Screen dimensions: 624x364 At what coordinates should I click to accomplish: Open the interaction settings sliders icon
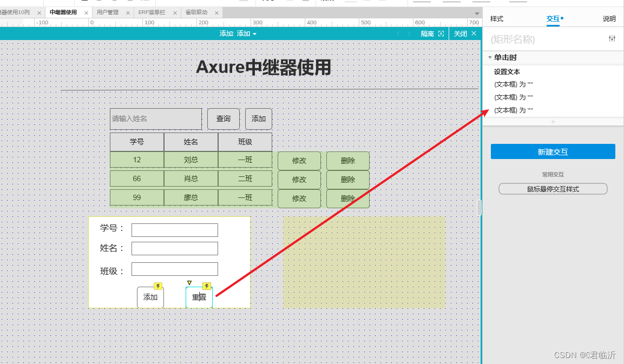click(x=612, y=38)
